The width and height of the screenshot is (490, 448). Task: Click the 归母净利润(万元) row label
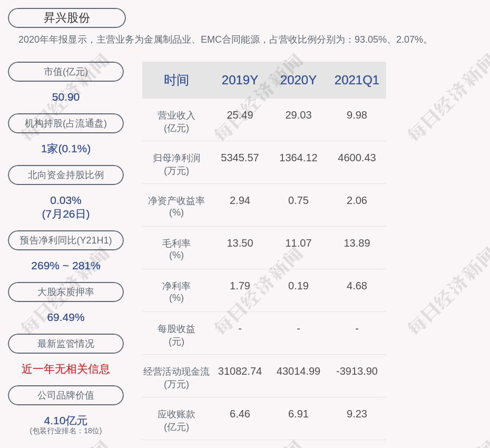[177, 164]
